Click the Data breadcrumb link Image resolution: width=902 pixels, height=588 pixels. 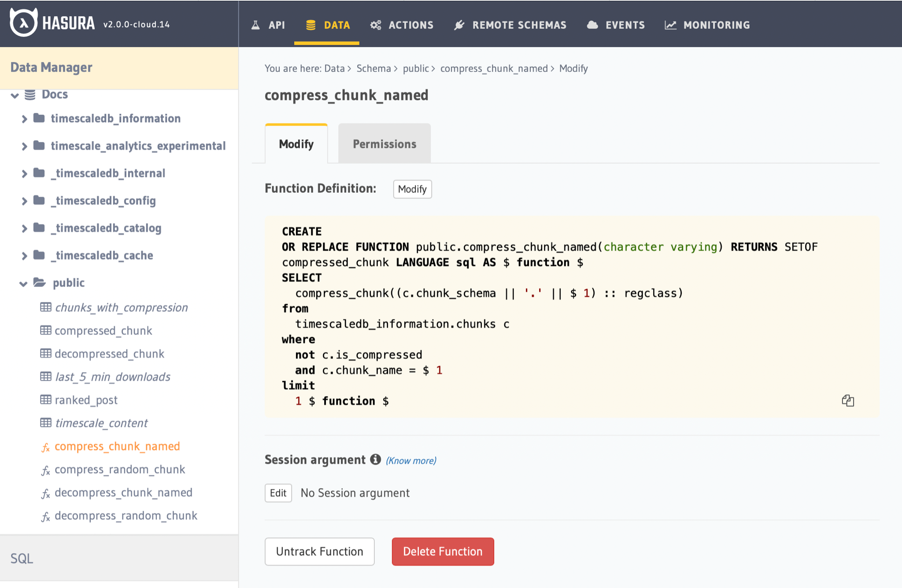click(334, 68)
